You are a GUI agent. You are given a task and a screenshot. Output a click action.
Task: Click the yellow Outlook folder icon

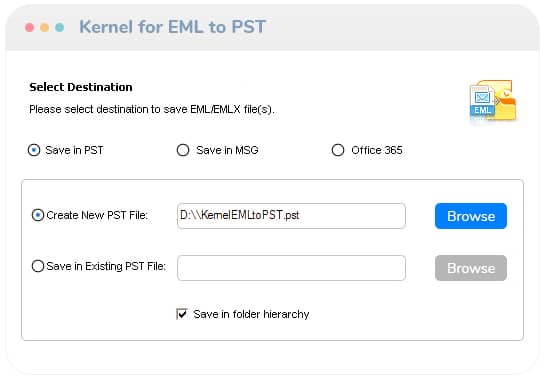(505, 102)
